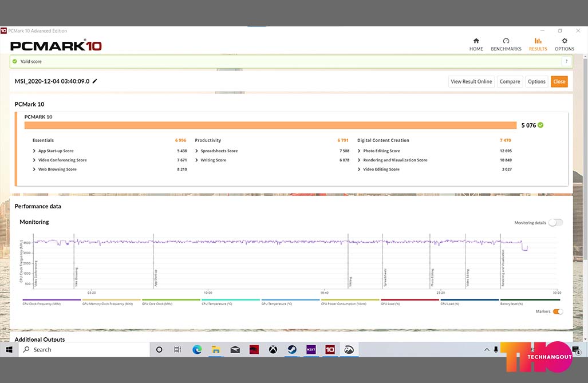
Task: Enable the Monitoring details switch
Action: (556, 223)
